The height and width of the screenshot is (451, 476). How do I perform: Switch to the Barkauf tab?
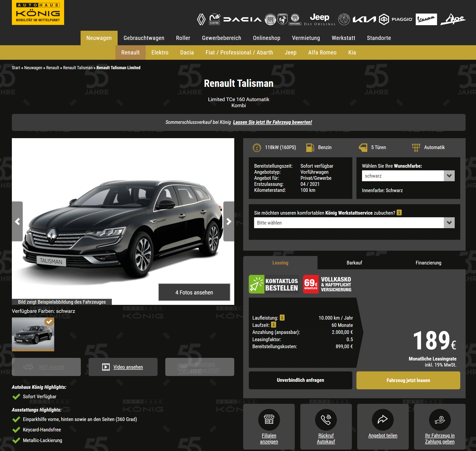pyautogui.click(x=354, y=263)
